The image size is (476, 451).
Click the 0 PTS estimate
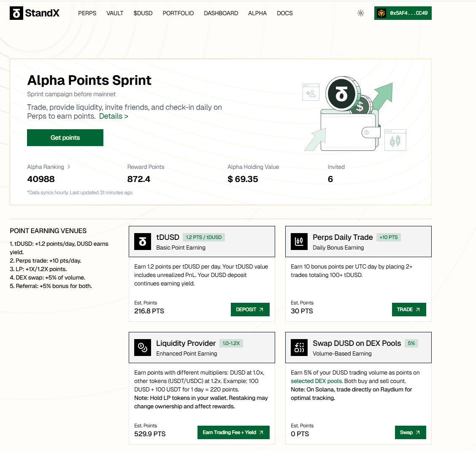(300, 434)
